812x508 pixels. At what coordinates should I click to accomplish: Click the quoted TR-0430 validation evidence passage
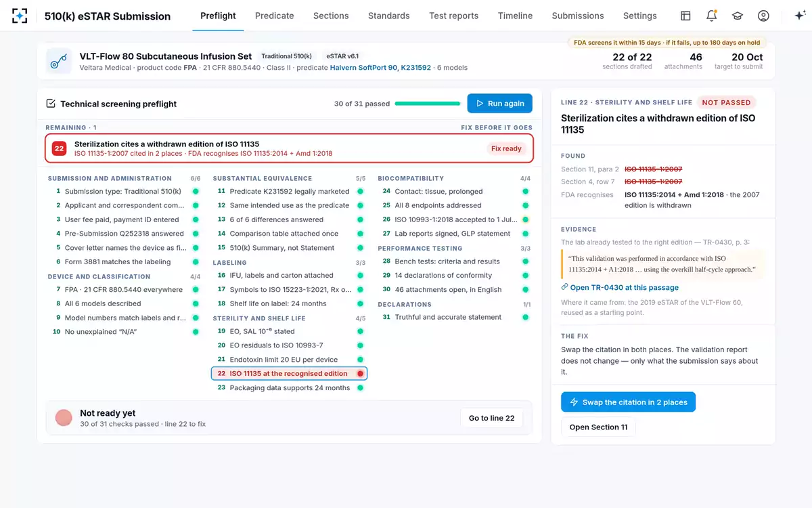point(662,264)
